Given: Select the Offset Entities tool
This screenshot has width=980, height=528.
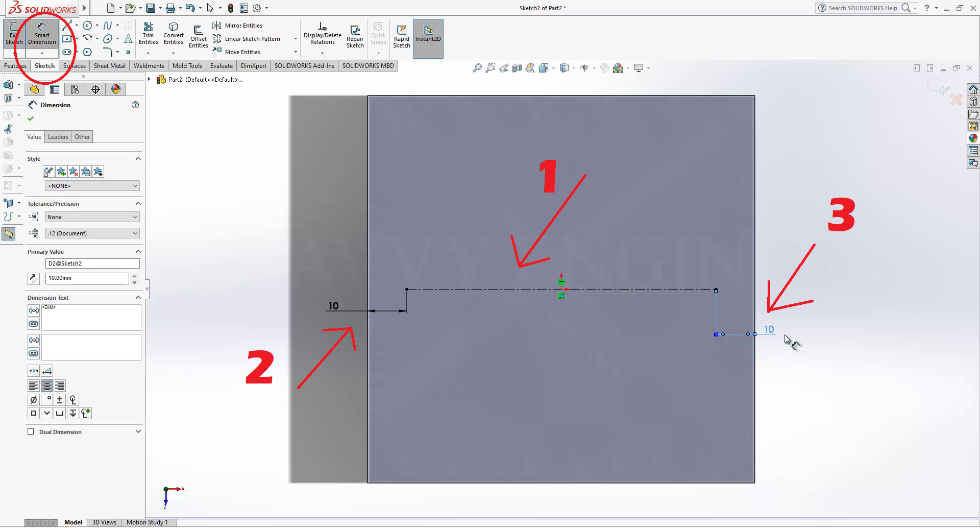Looking at the screenshot, I should coord(198,37).
